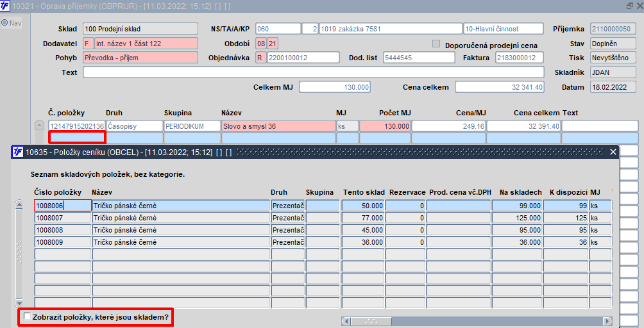Image resolution: width=644 pixels, height=328 pixels.
Task: Click left arrow of horizontal scrollbar
Action: pos(346,321)
